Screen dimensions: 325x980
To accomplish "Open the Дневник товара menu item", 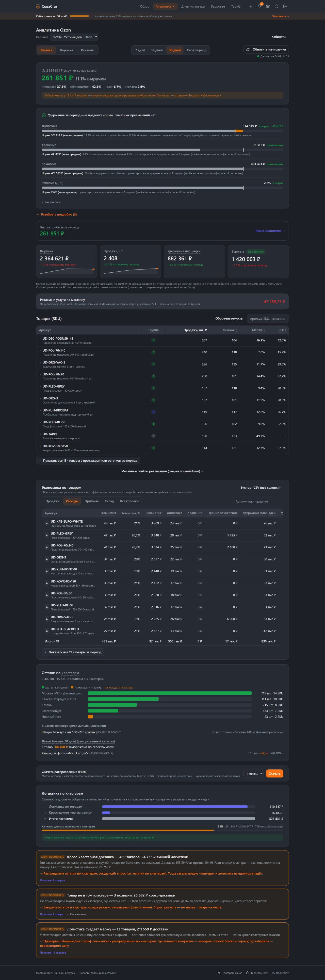I will (193, 6).
